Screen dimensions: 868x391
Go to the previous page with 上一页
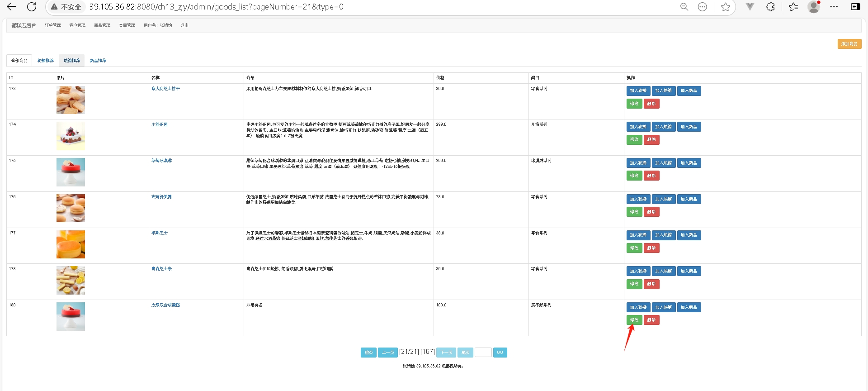[x=388, y=353]
